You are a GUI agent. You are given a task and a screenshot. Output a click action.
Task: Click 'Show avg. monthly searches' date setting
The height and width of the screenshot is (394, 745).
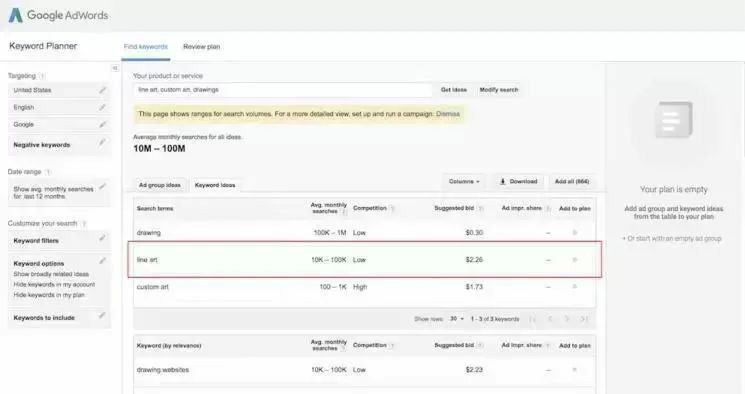click(53, 192)
